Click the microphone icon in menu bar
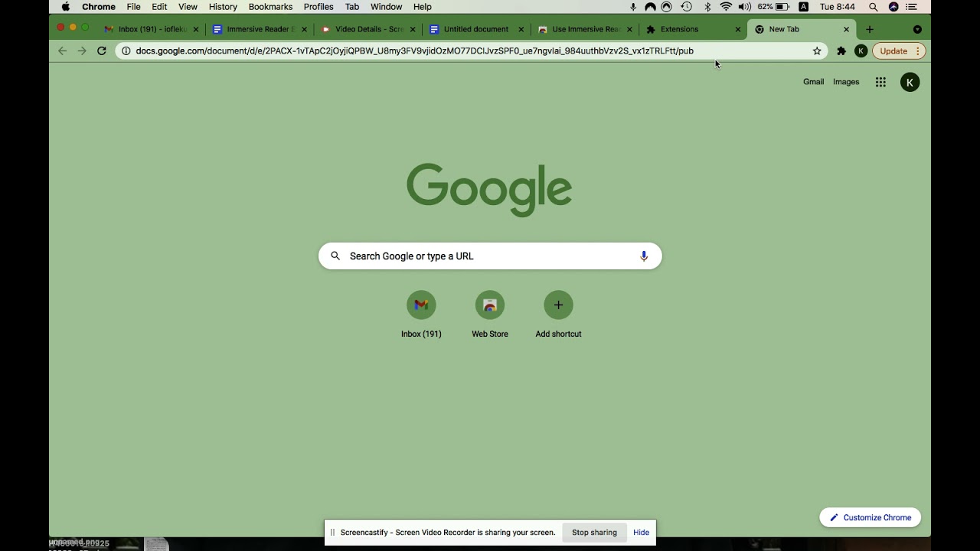980x551 pixels. click(x=632, y=7)
